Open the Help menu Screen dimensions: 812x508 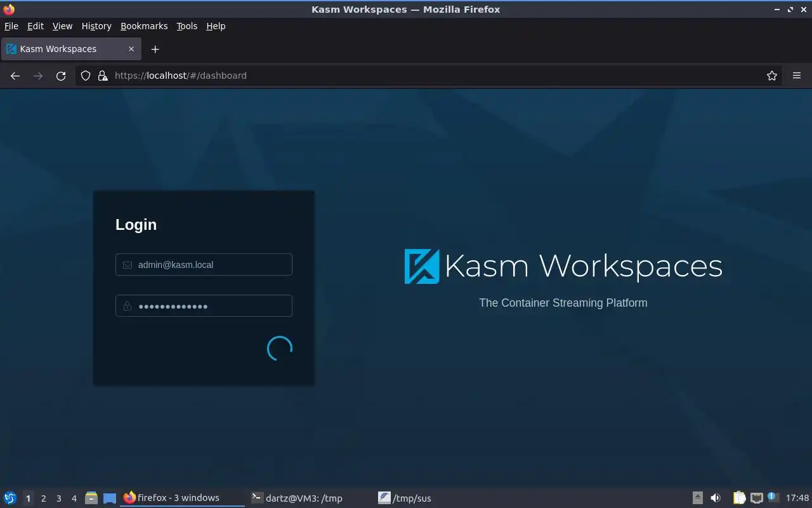[x=216, y=26]
